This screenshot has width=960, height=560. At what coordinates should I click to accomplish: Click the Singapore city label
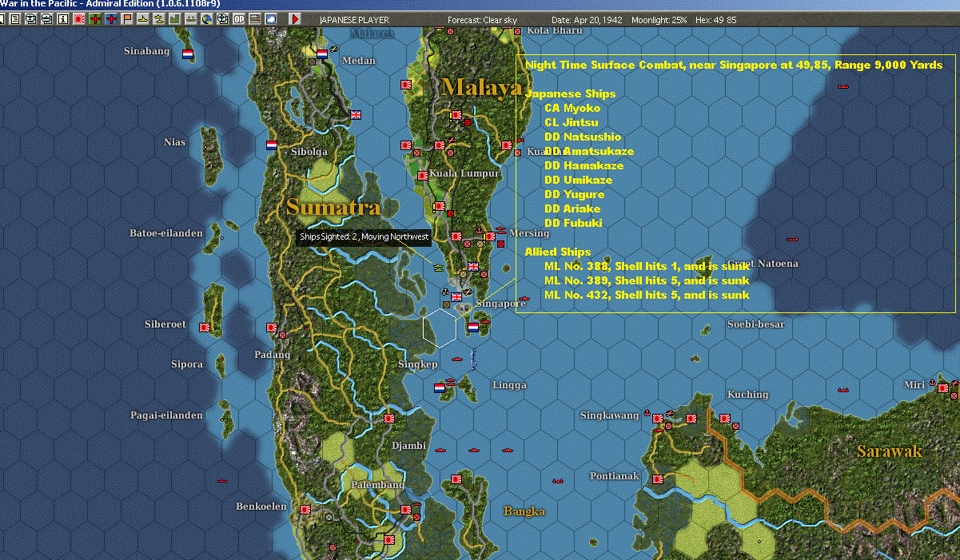pyautogui.click(x=501, y=304)
